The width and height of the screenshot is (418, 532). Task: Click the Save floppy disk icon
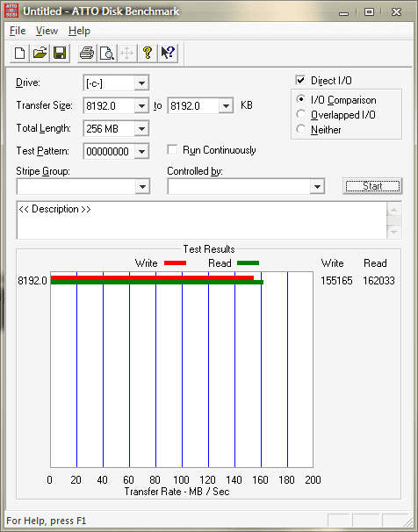60,54
